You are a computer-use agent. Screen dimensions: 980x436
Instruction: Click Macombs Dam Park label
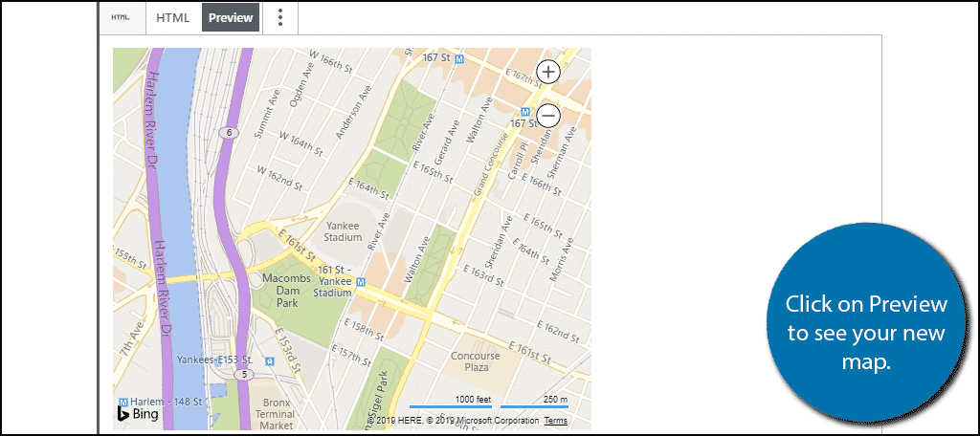[x=286, y=291]
